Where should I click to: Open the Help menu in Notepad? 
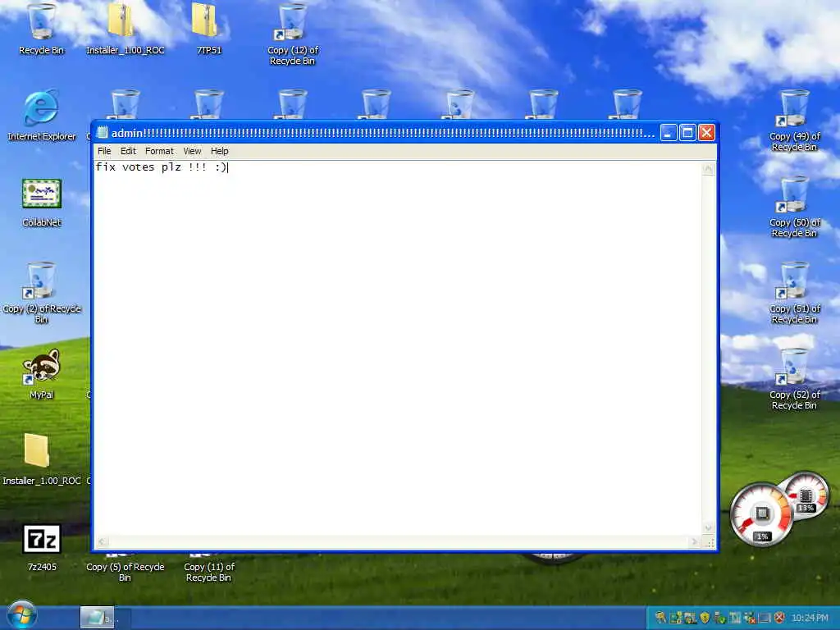pyautogui.click(x=220, y=151)
